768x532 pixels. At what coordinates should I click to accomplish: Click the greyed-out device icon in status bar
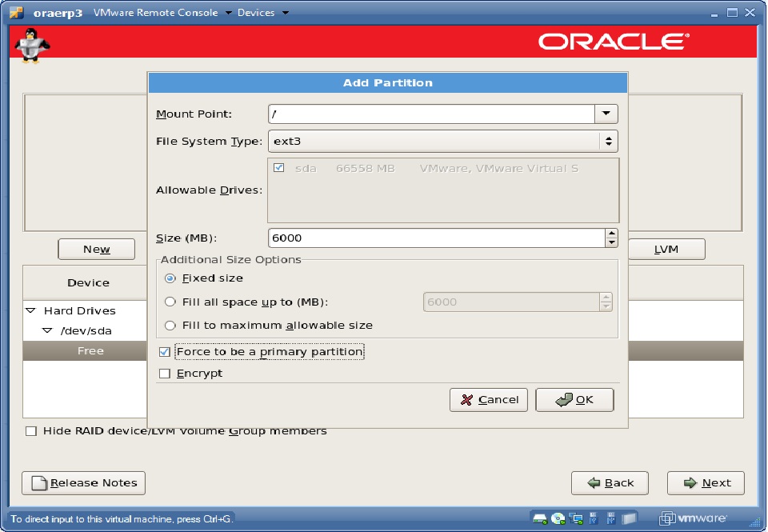pyautogui.click(x=629, y=518)
